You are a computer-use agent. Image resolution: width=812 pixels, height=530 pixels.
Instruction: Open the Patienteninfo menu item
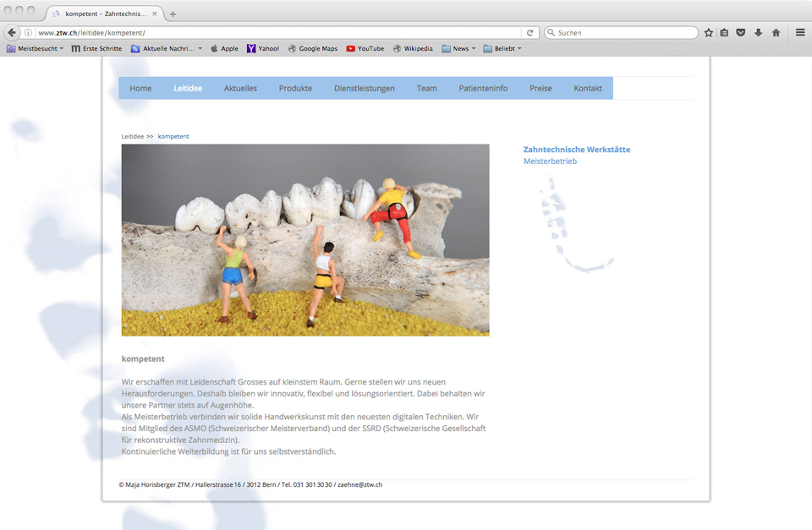tap(483, 89)
